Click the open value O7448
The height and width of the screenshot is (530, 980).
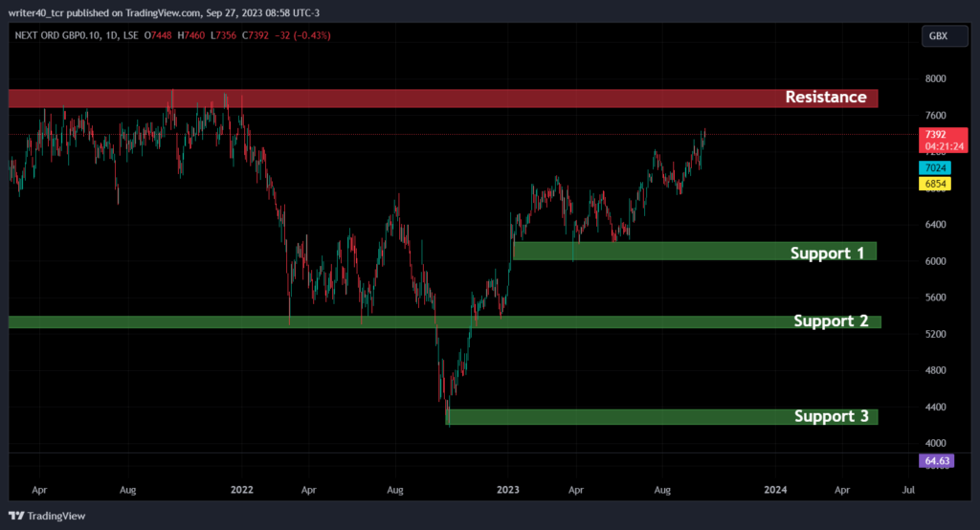[x=158, y=35]
